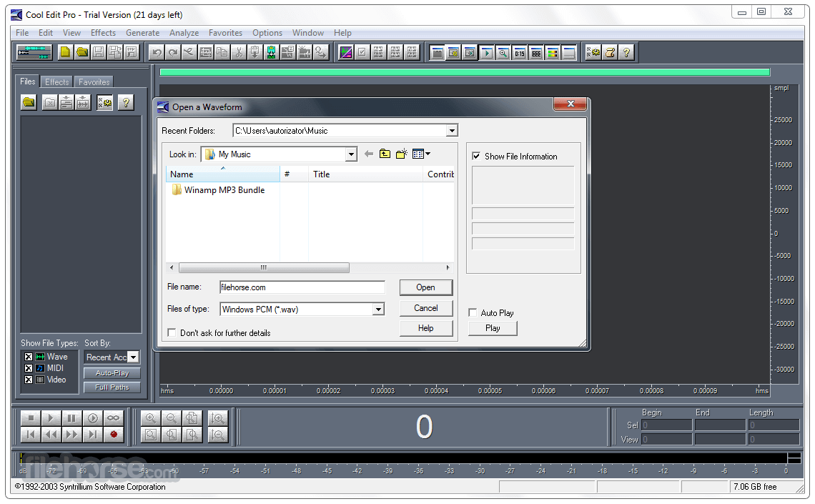This screenshot has height=504, width=815.
Task: Click the scroll script icon in toolbar
Action: pyautogui.click(x=611, y=52)
